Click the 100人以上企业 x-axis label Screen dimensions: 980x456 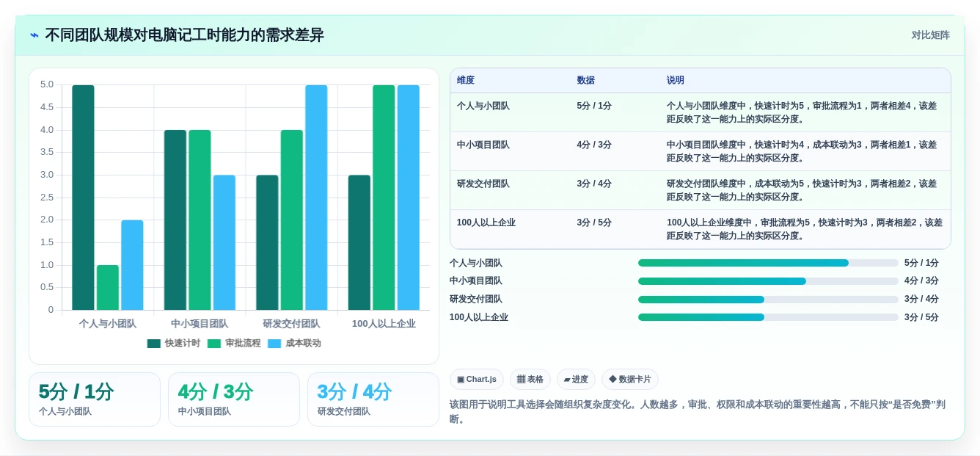[384, 323]
